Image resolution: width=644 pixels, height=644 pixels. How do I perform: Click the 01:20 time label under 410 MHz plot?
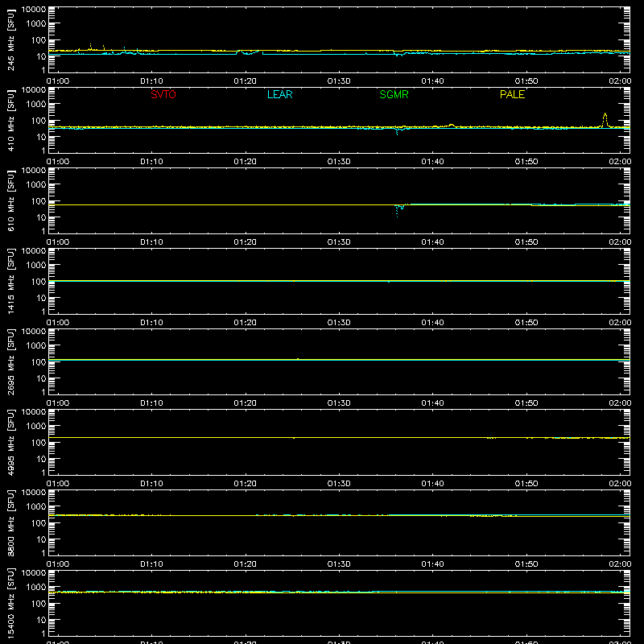[x=246, y=162]
